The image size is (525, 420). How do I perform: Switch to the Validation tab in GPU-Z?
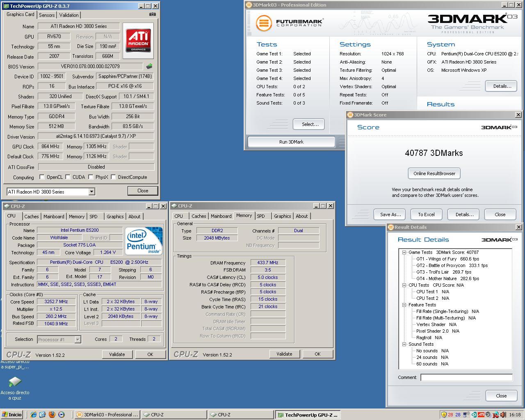(x=69, y=15)
